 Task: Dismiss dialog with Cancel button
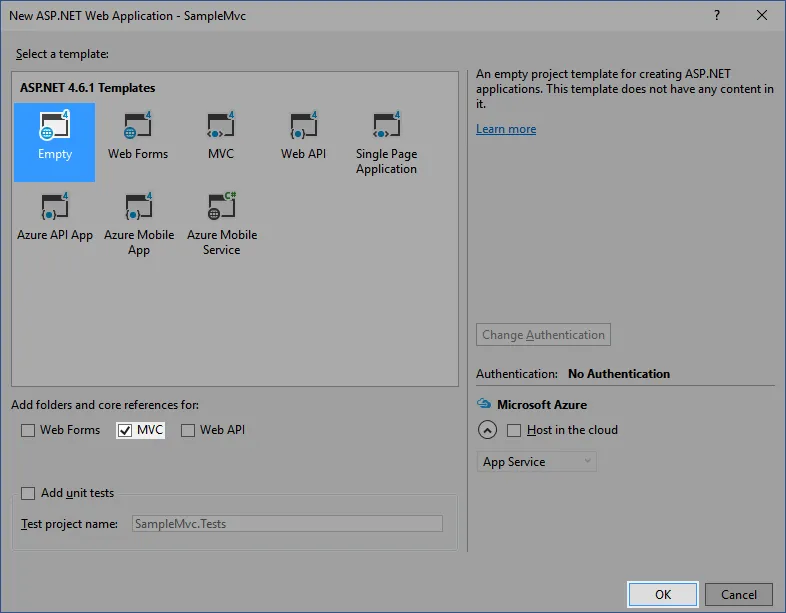[738, 594]
